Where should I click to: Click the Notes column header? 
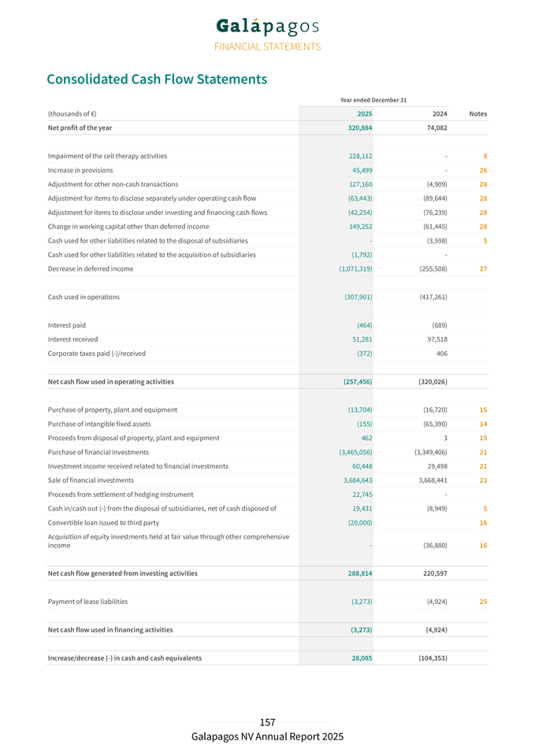(477, 114)
